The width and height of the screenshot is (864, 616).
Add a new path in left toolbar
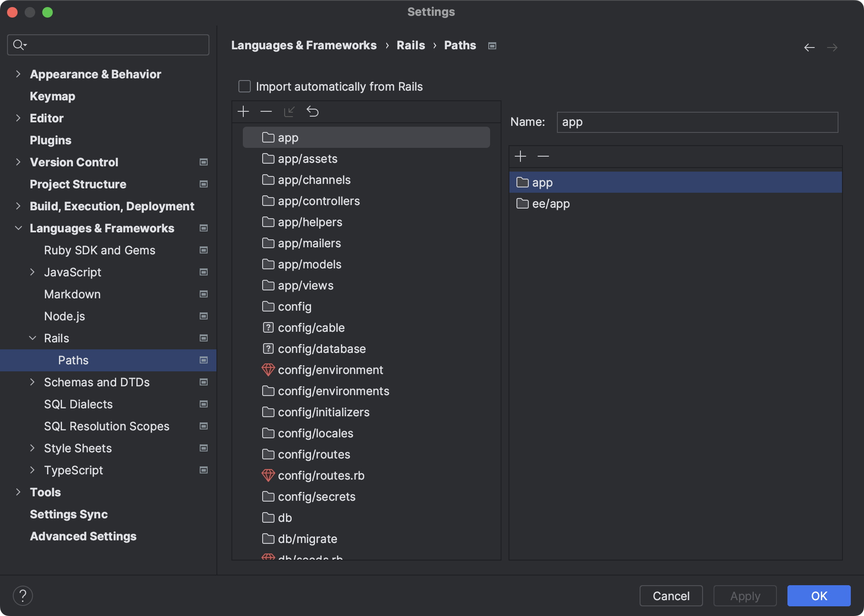point(243,111)
